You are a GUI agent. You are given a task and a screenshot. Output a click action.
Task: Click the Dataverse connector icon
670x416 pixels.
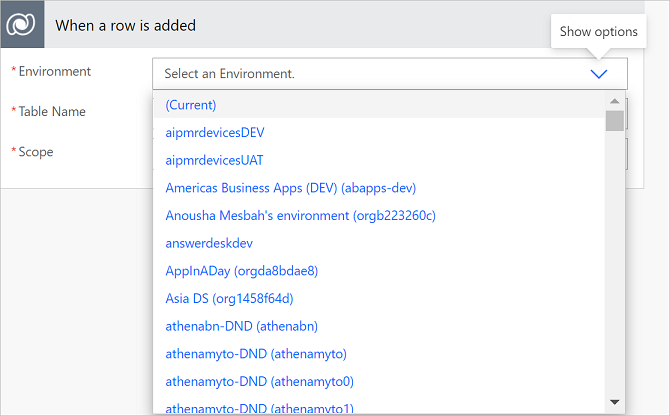(x=22, y=25)
